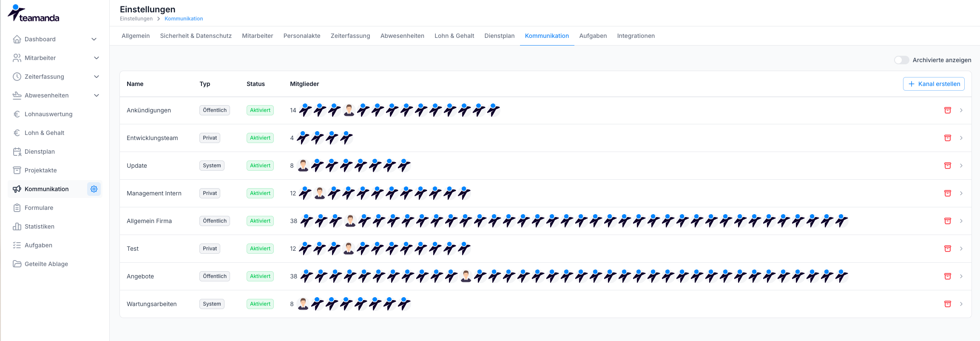980x341 pixels.
Task: Open Wartungsarbeiten row detail chevron
Action: [x=961, y=304]
